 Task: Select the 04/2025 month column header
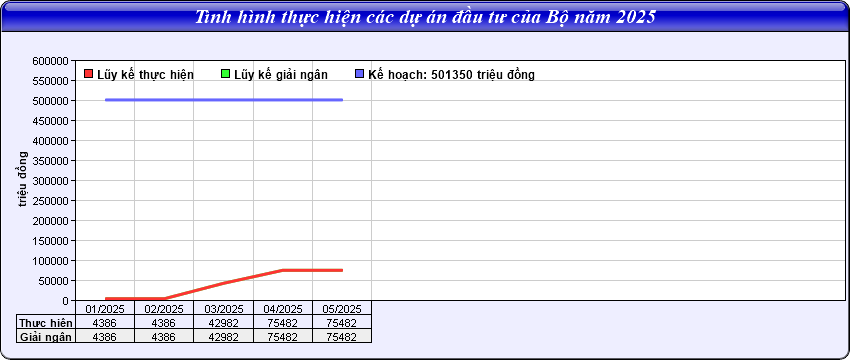pos(283,308)
